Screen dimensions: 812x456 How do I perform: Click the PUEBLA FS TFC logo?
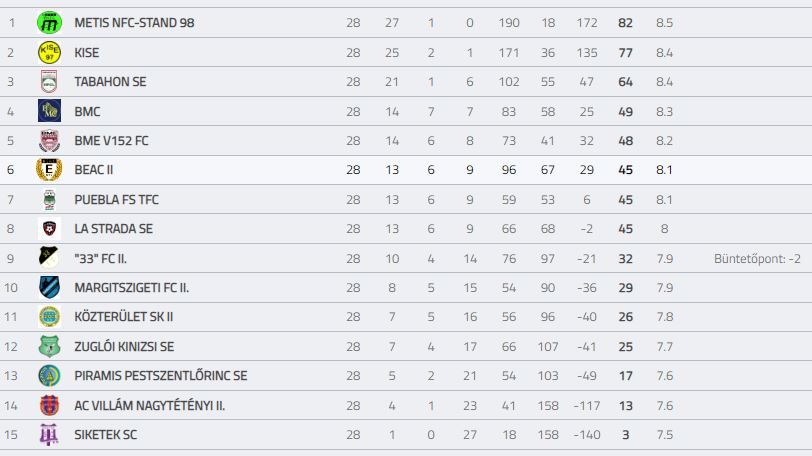coord(49,199)
